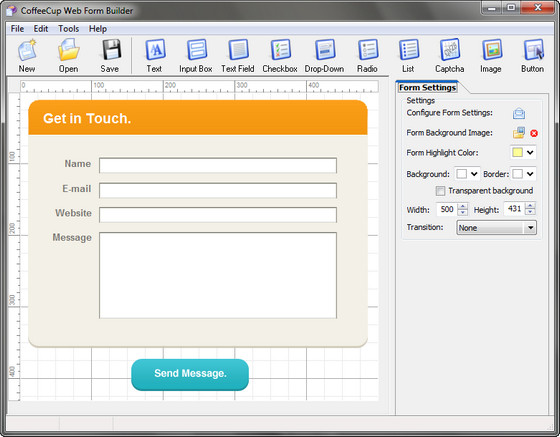This screenshot has width=560, height=437.
Task: Insert a List element
Action: pyautogui.click(x=408, y=56)
